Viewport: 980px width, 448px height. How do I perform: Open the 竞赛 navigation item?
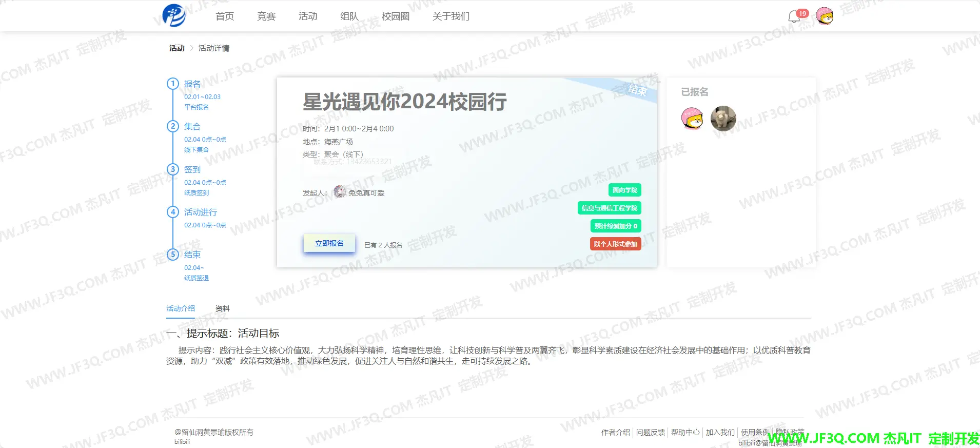266,16
